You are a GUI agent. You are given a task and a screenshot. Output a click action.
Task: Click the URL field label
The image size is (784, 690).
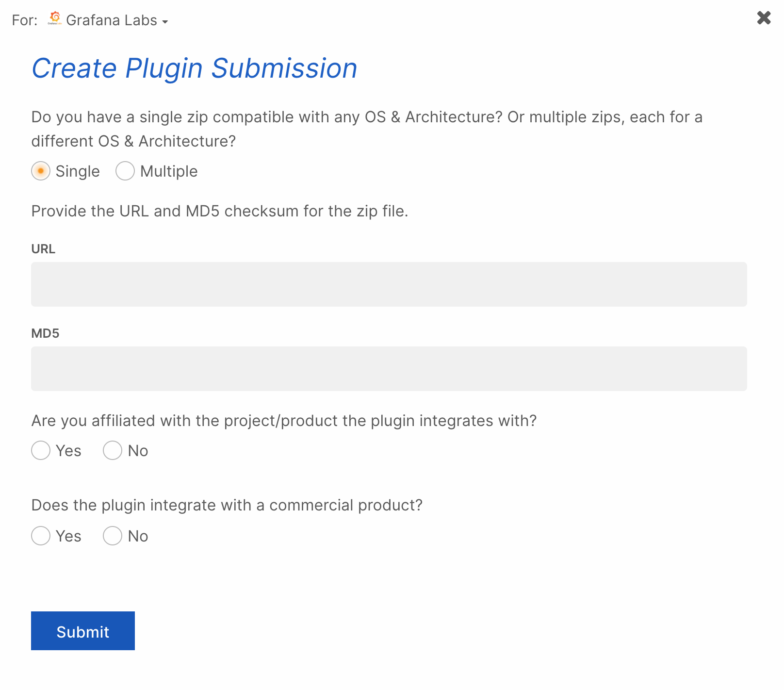[43, 249]
